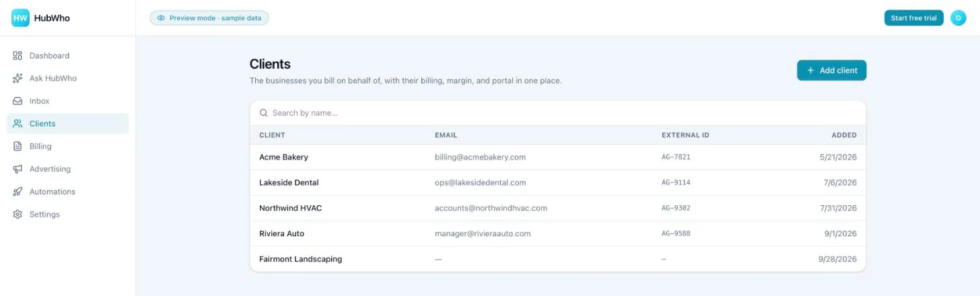Click email ops@lakesidedental.com

click(x=481, y=182)
